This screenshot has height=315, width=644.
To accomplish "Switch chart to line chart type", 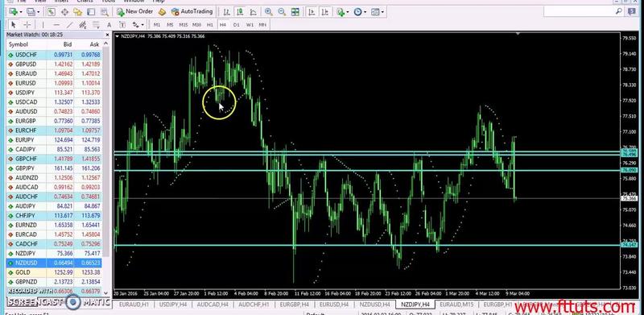I will coord(254,12).
